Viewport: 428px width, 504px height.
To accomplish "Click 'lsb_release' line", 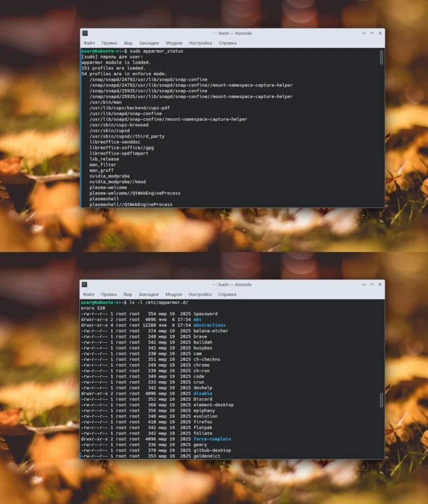I will [104, 159].
